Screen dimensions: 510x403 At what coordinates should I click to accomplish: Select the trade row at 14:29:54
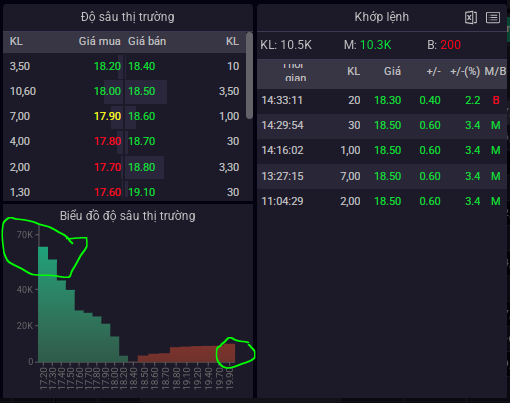pyautogui.click(x=382, y=125)
